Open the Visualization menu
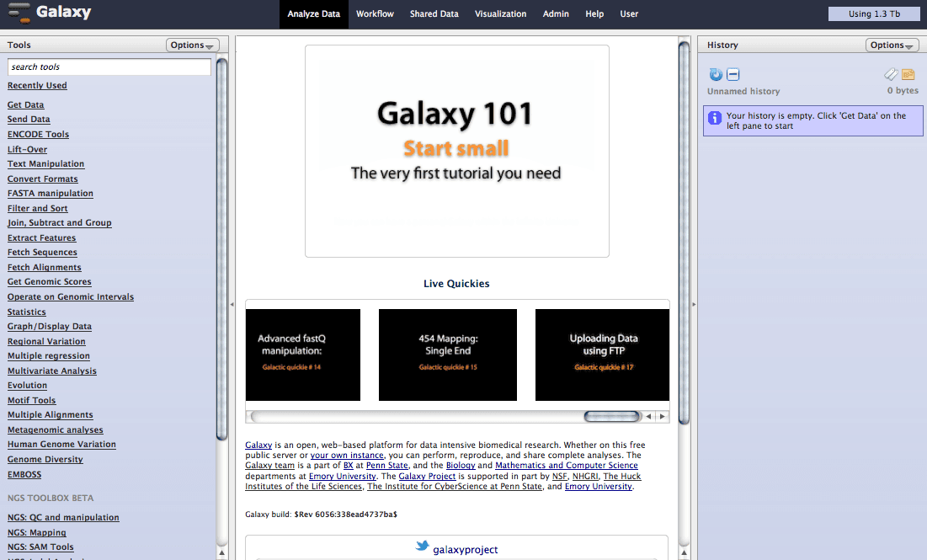Screen dimensions: 927x560 pyautogui.click(x=501, y=14)
